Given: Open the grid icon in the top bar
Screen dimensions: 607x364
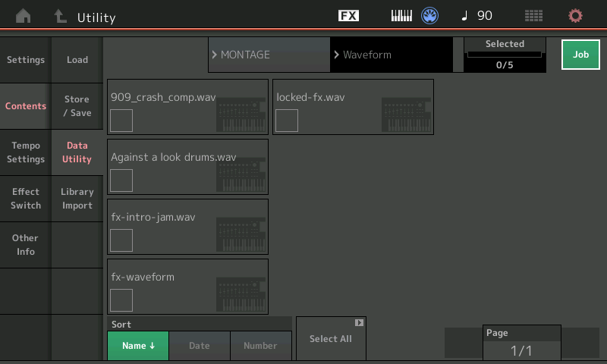Looking at the screenshot, I should 533,16.
